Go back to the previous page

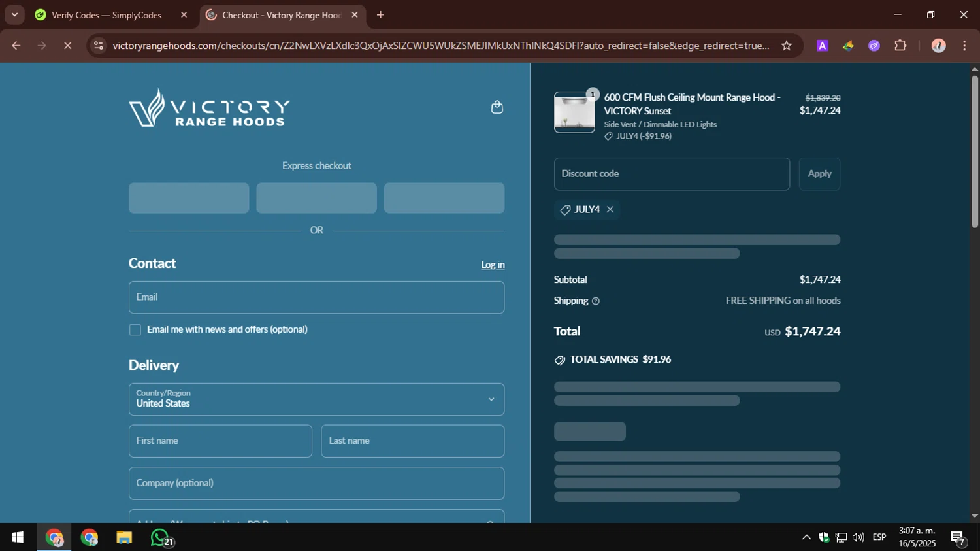[16, 46]
